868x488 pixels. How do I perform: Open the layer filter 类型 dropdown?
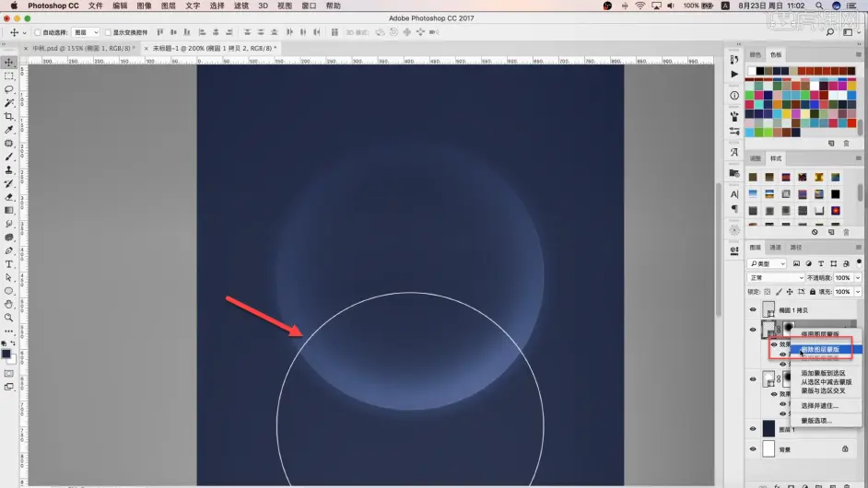pyautogui.click(x=767, y=263)
